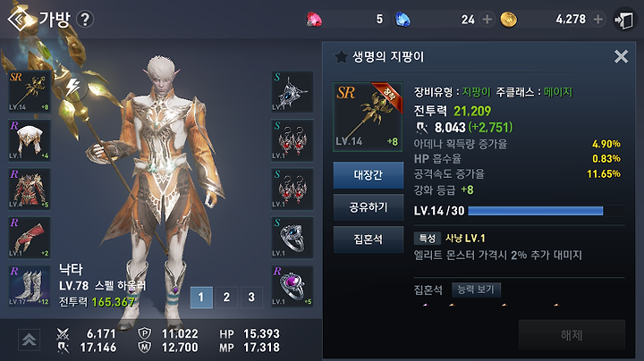
Task: Select the silver boots equipment slot
Action: [30, 286]
